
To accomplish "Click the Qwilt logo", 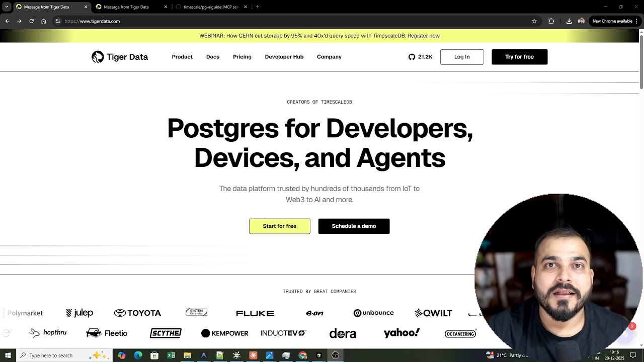I will pyautogui.click(x=433, y=313).
